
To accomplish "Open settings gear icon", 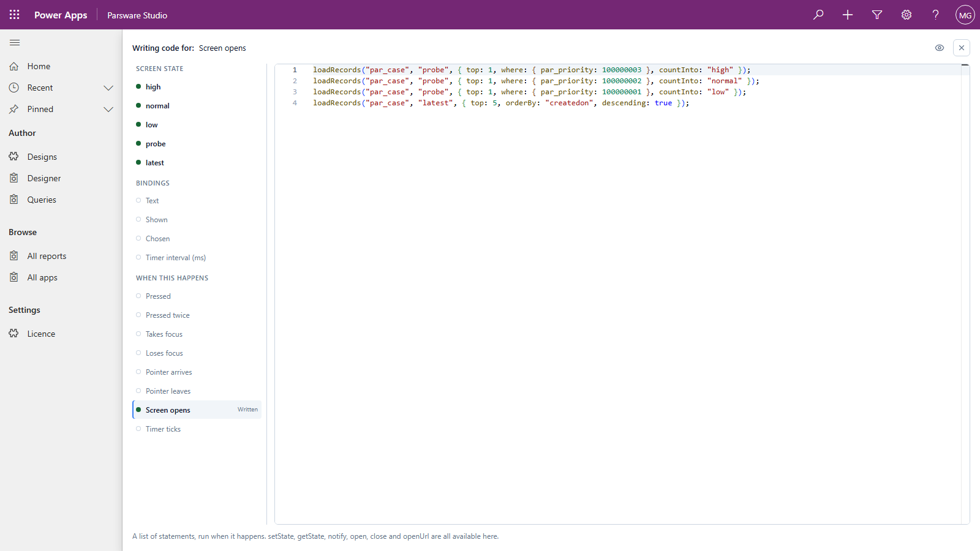I will click(907, 15).
